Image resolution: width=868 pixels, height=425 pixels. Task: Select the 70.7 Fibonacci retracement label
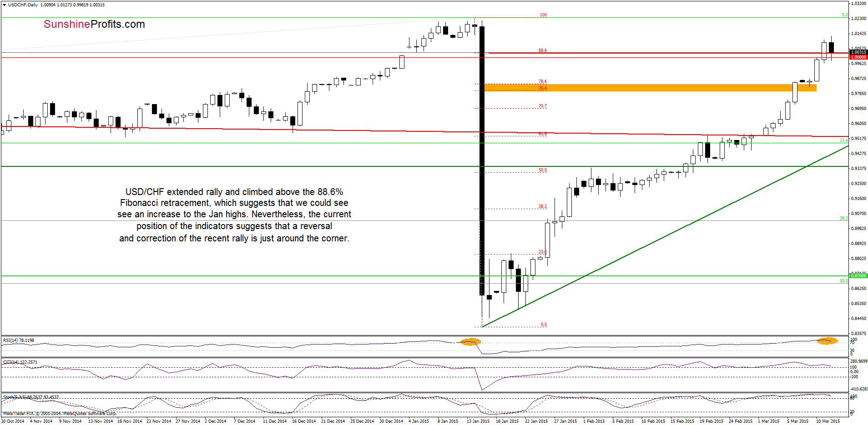[543, 106]
